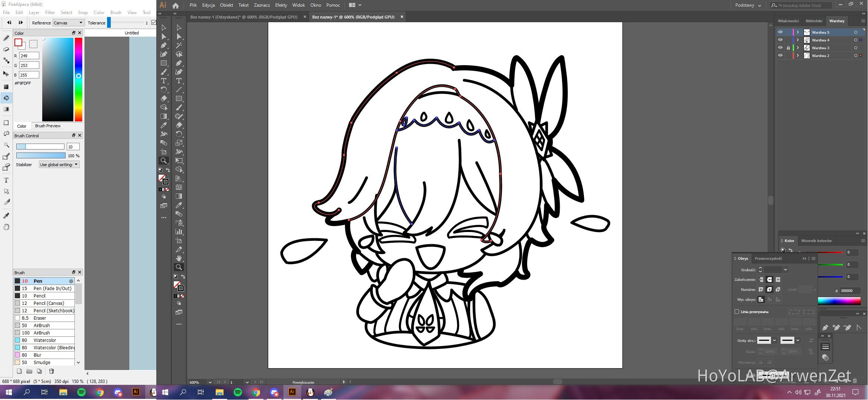Screen dimensions: 868x400
Task: Open the Stabilizer settings dropdown
Action: point(59,165)
